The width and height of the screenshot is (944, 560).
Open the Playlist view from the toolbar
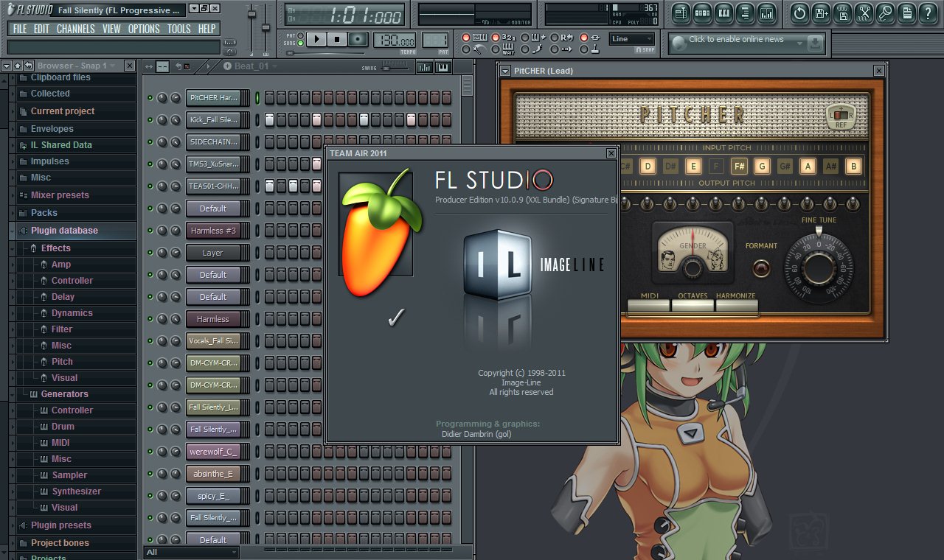[x=681, y=13]
